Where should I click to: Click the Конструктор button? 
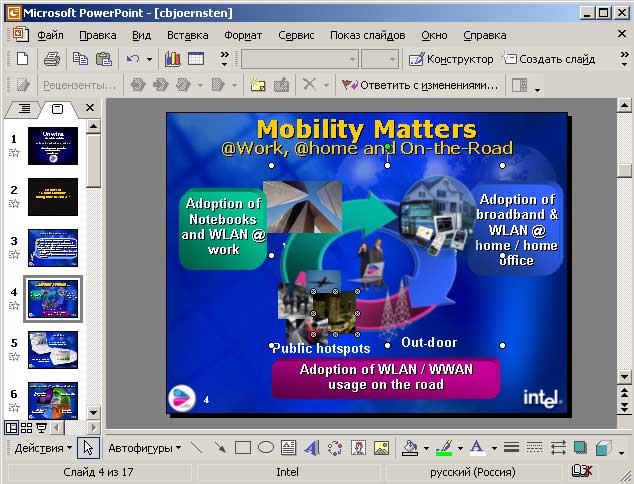(451, 59)
